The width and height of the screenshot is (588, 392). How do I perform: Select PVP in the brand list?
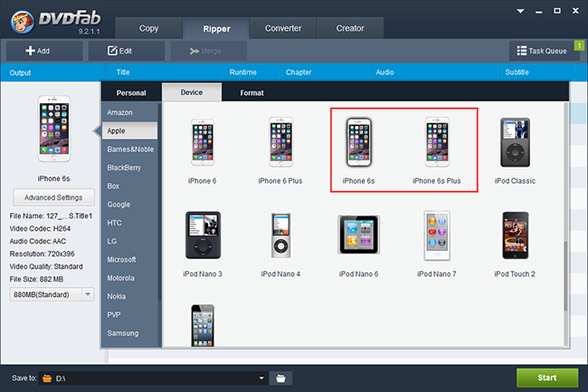tap(129, 314)
